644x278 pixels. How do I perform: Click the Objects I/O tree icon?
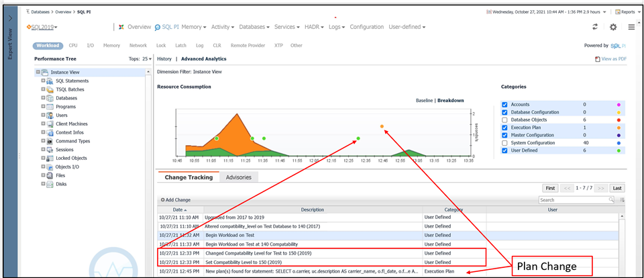tap(50, 167)
